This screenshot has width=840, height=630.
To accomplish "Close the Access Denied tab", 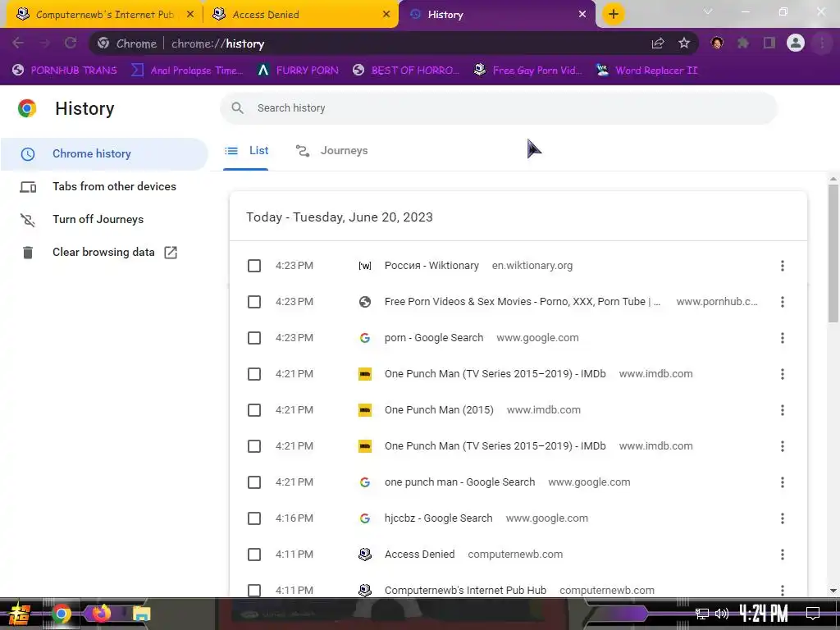I will (386, 15).
